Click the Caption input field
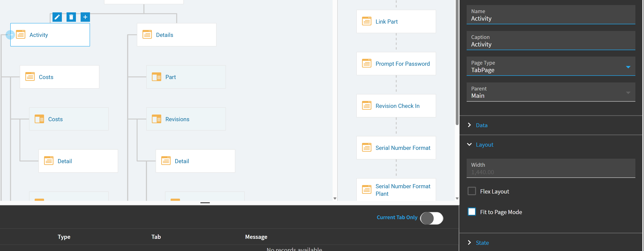The width and height of the screenshot is (644, 251). click(x=550, y=44)
